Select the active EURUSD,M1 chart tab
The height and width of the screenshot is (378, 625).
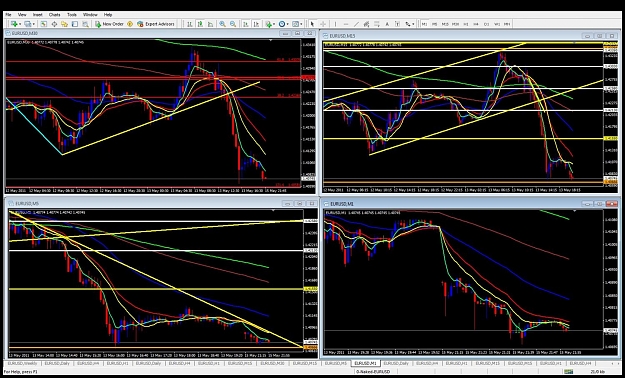pyautogui.click(x=366, y=363)
